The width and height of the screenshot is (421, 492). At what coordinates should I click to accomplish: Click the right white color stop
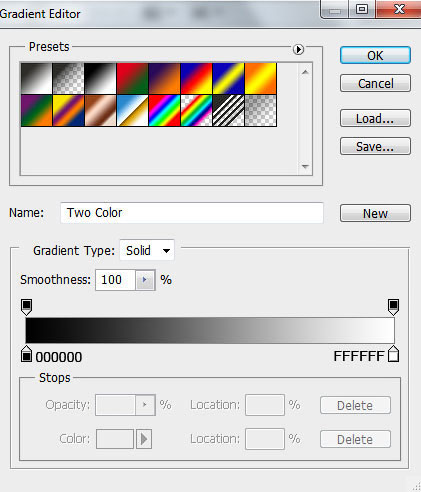click(x=394, y=354)
